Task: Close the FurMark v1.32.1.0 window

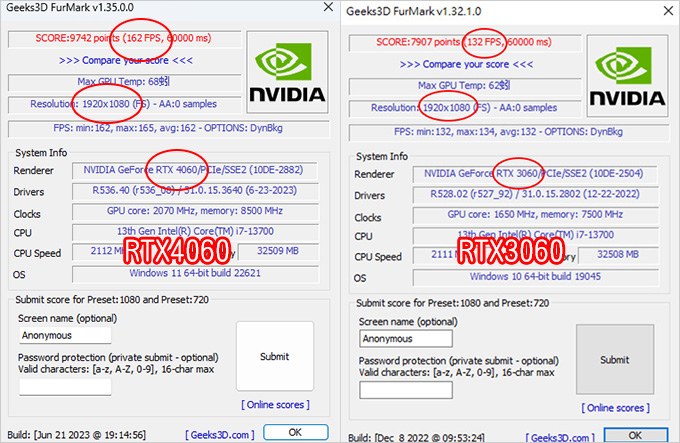Action: [668, 11]
